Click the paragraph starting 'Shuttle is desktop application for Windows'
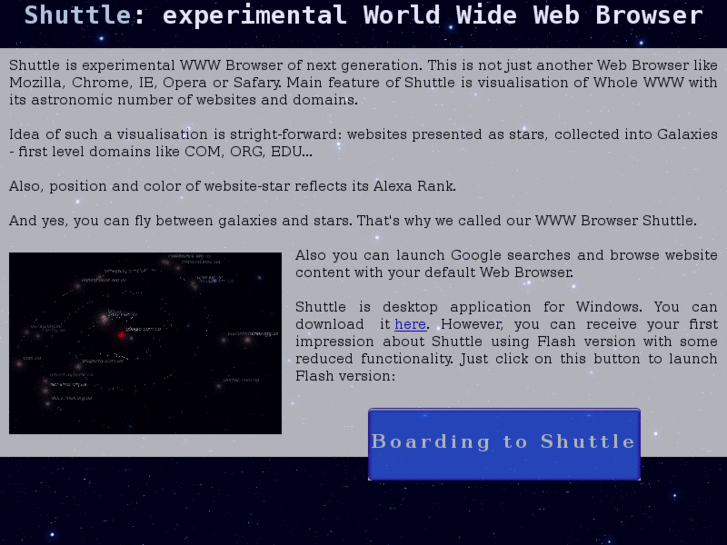The height and width of the screenshot is (545, 727). 506,341
